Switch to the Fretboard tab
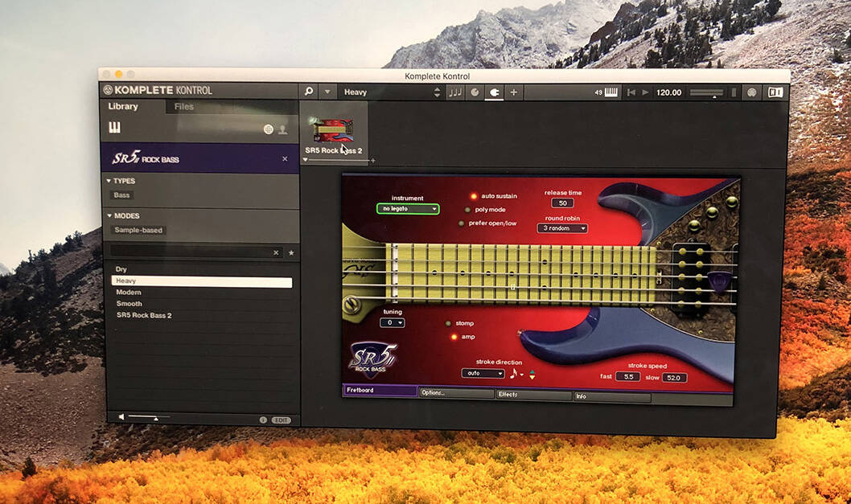 coord(380,390)
